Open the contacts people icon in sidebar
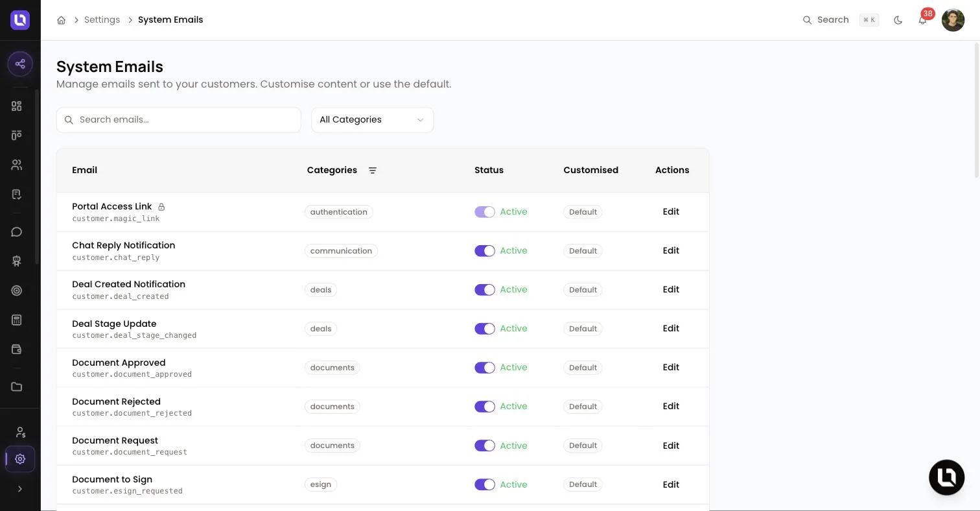980x511 pixels. click(x=17, y=165)
